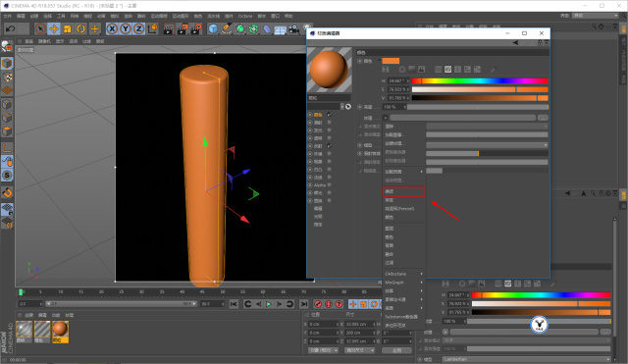Click the texture browse ellipsis button
The height and width of the screenshot is (364, 628).
coord(543,118)
